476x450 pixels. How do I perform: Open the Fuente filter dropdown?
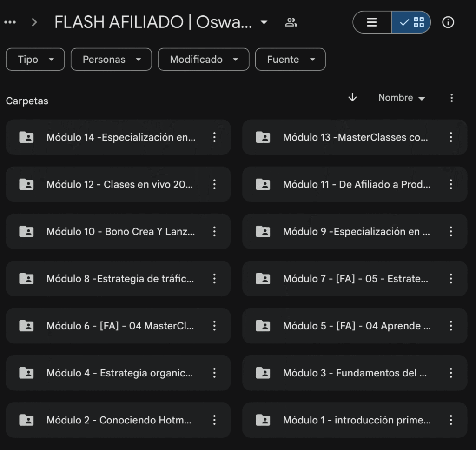[290, 60]
